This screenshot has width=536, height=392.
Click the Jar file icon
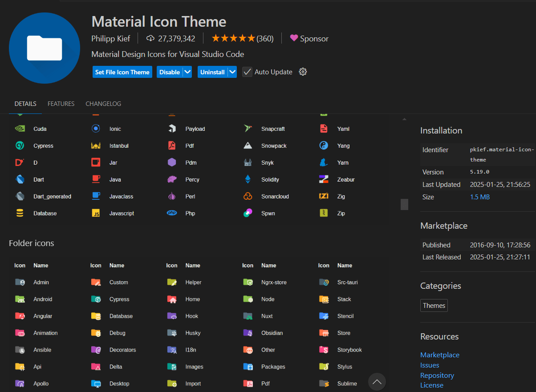click(x=96, y=162)
